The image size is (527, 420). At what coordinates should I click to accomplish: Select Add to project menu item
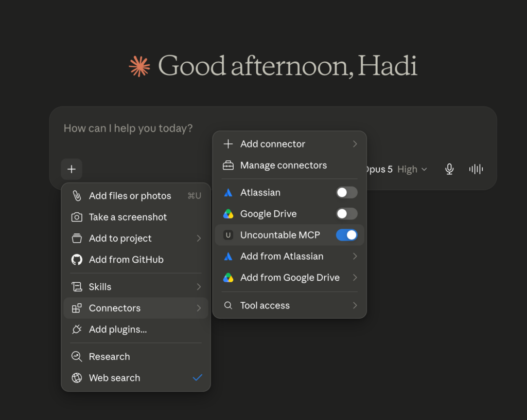click(x=136, y=239)
